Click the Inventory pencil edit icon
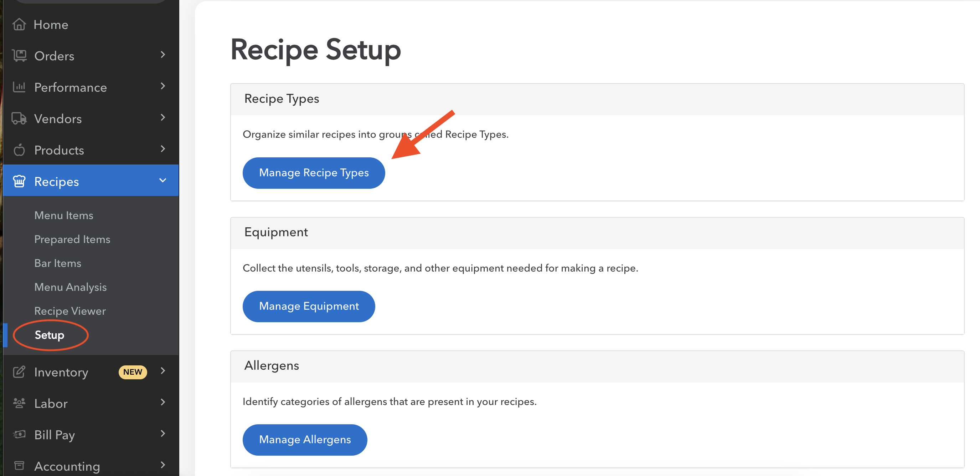Screen dimensions: 980x476 19,372
